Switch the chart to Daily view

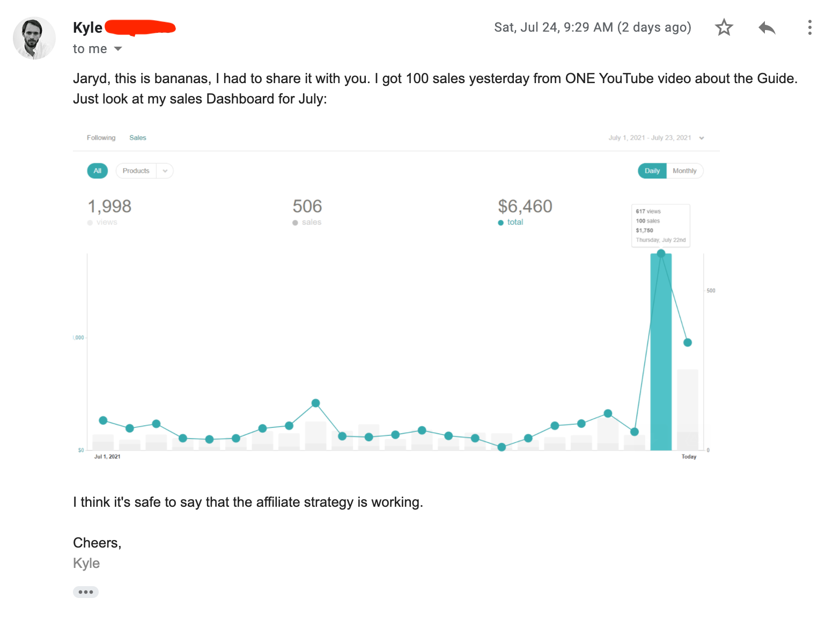(652, 171)
